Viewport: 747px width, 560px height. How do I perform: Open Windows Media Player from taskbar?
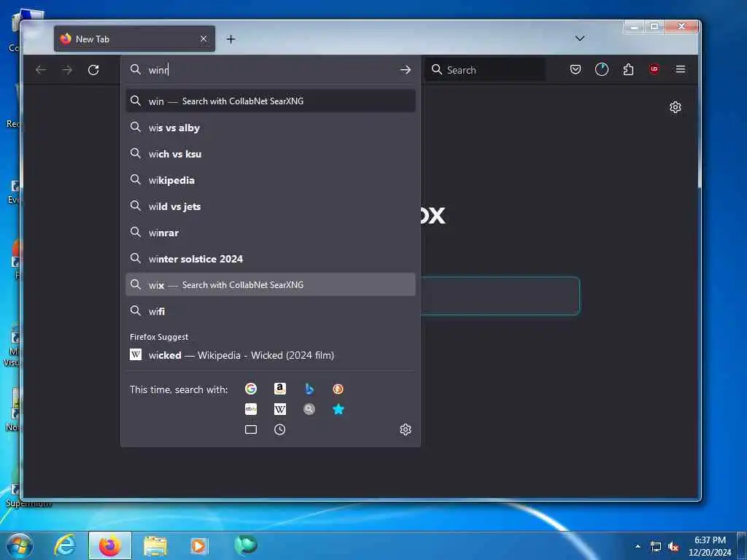pyautogui.click(x=198, y=545)
